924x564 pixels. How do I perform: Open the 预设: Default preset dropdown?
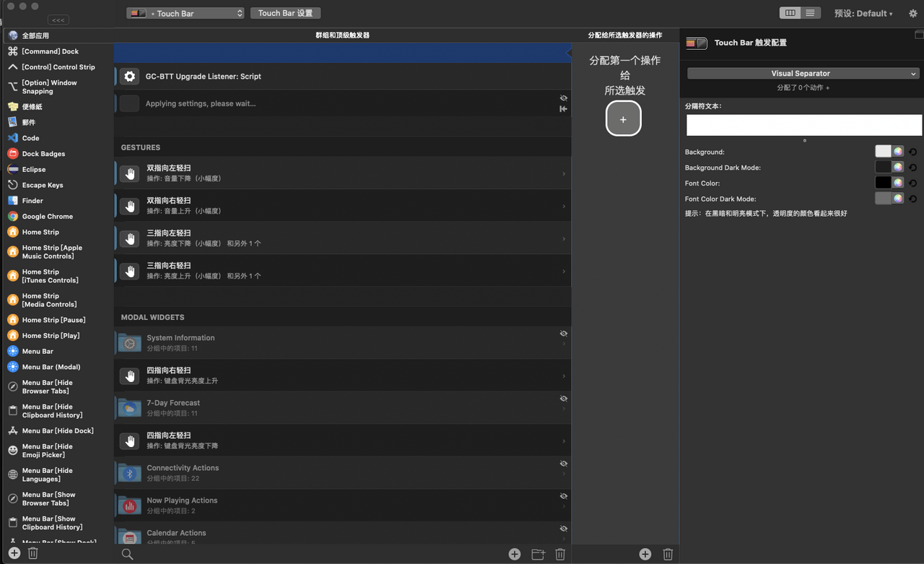(x=863, y=13)
